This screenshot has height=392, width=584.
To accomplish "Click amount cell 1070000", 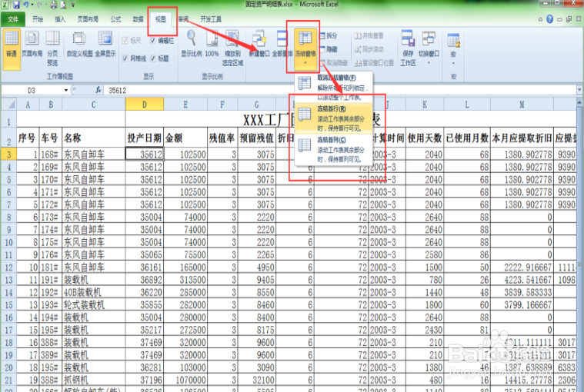I will 185,380.
